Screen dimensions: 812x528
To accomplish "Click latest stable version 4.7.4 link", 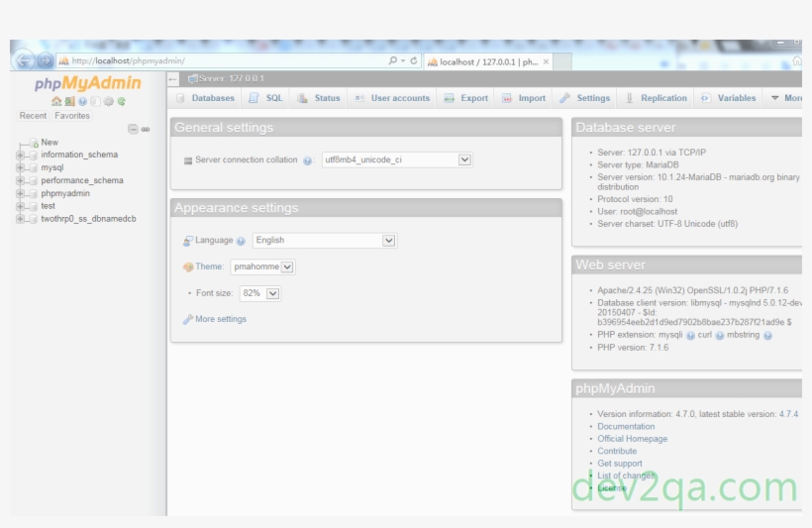I will pos(788,414).
